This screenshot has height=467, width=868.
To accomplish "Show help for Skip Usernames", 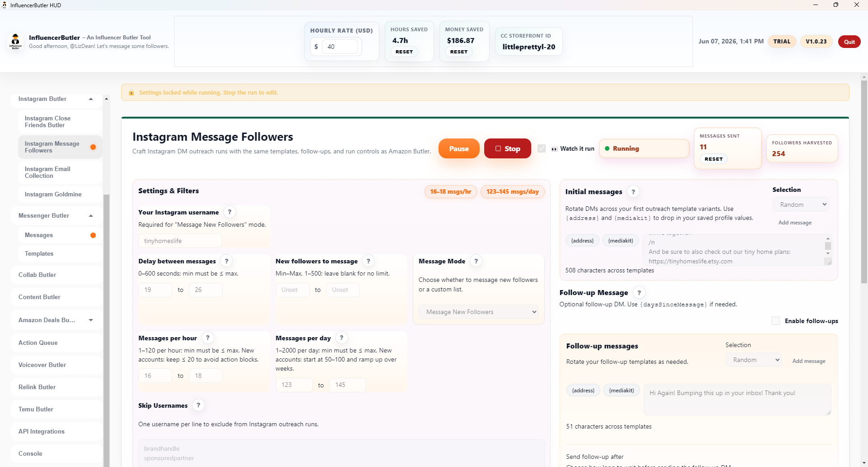I will pyautogui.click(x=198, y=405).
